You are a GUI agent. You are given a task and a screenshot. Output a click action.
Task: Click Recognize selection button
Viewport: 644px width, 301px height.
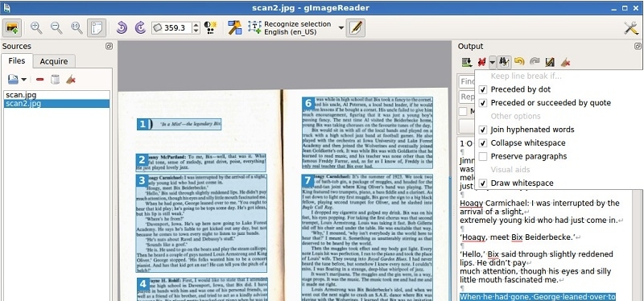click(290, 28)
